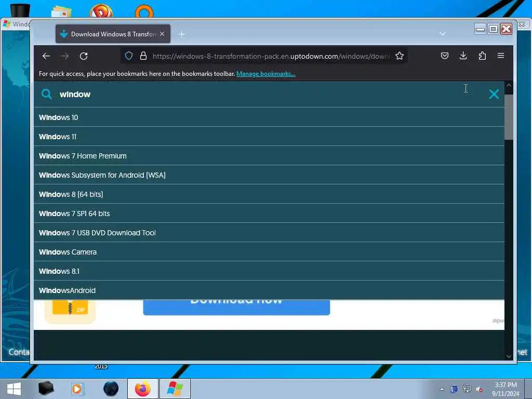Open the clock showing 3:37 PM
This screenshot has width=532, height=399.
click(506, 389)
